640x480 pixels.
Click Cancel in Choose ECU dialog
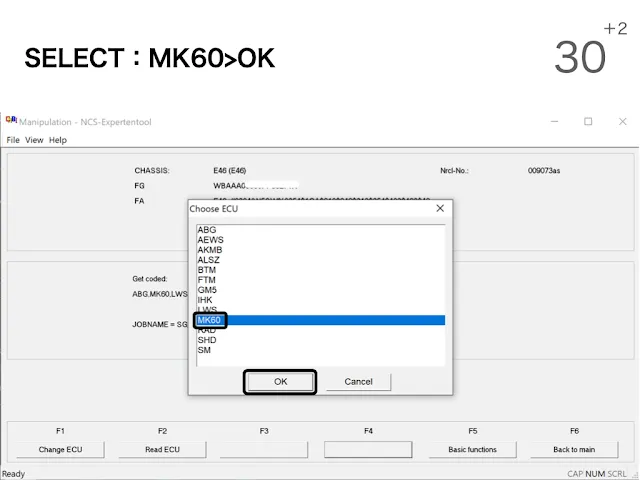(358, 382)
